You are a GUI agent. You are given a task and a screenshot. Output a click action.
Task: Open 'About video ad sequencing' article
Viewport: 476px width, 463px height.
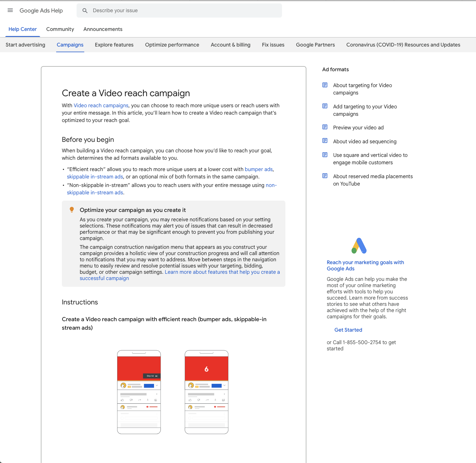[x=365, y=142]
